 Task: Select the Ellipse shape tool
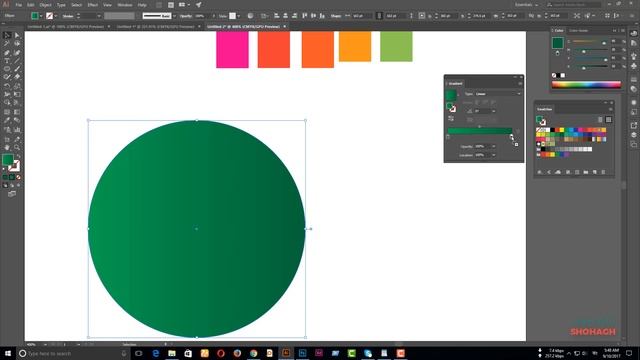click(7, 69)
